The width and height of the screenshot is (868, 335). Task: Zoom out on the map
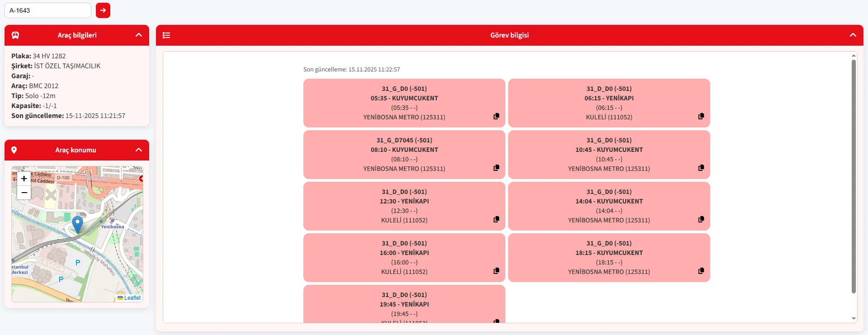pos(24,193)
